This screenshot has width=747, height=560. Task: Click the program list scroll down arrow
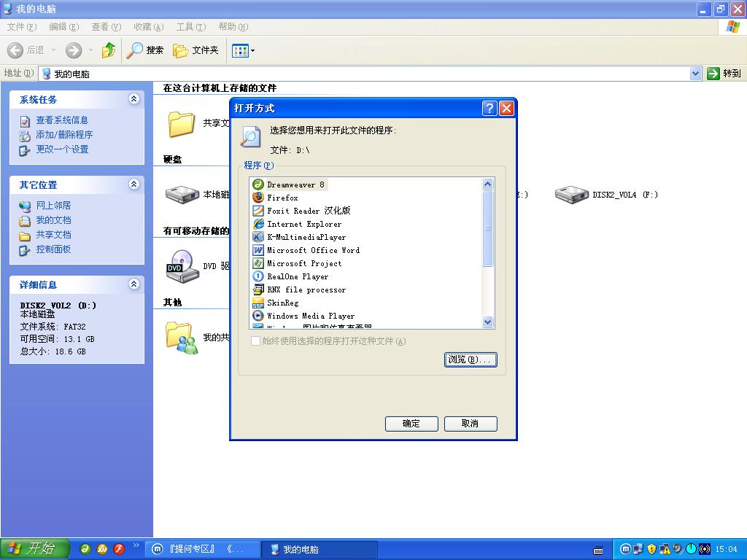(487, 322)
